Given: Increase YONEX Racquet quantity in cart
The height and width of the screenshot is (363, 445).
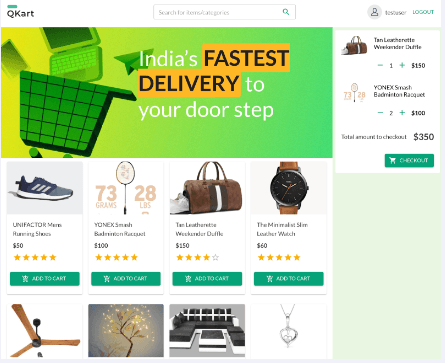Looking at the screenshot, I should [402, 113].
